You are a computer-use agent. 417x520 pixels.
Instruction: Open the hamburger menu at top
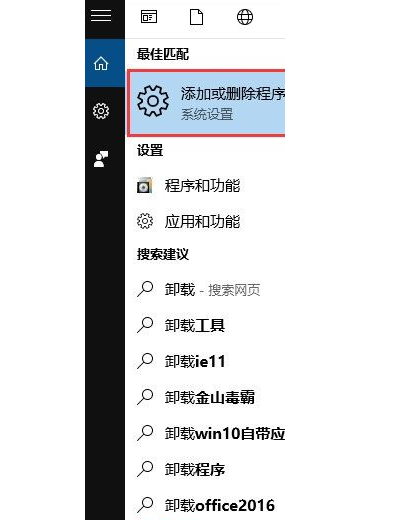click(x=101, y=15)
